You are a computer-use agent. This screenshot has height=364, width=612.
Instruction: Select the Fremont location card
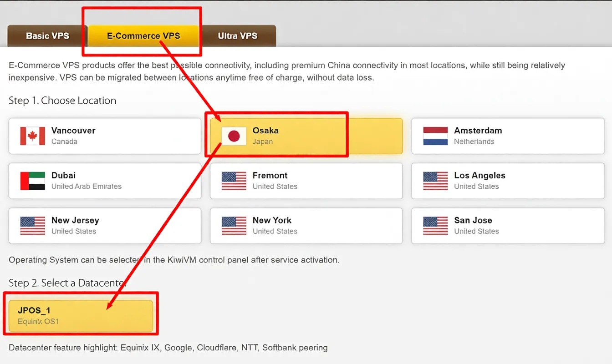coord(306,181)
